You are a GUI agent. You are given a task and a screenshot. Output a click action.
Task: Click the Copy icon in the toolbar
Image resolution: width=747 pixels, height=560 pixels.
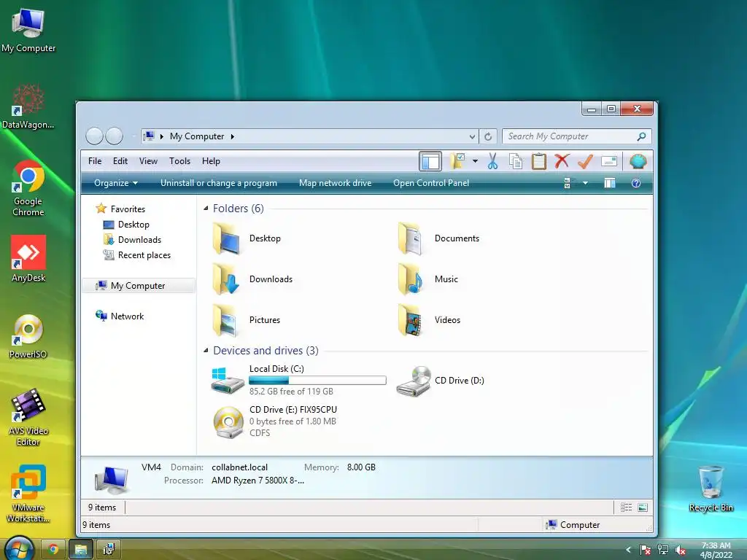click(516, 161)
